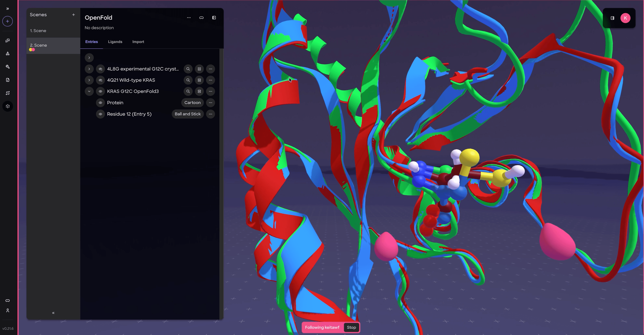
Task: Expand the 4Q21 Wild-type KRAS entry
Action: click(89, 80)
